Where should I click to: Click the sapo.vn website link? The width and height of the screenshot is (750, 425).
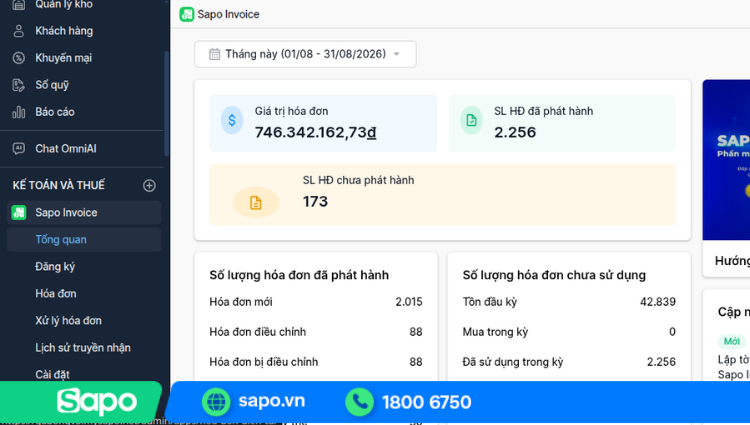(x=272, y=401)
